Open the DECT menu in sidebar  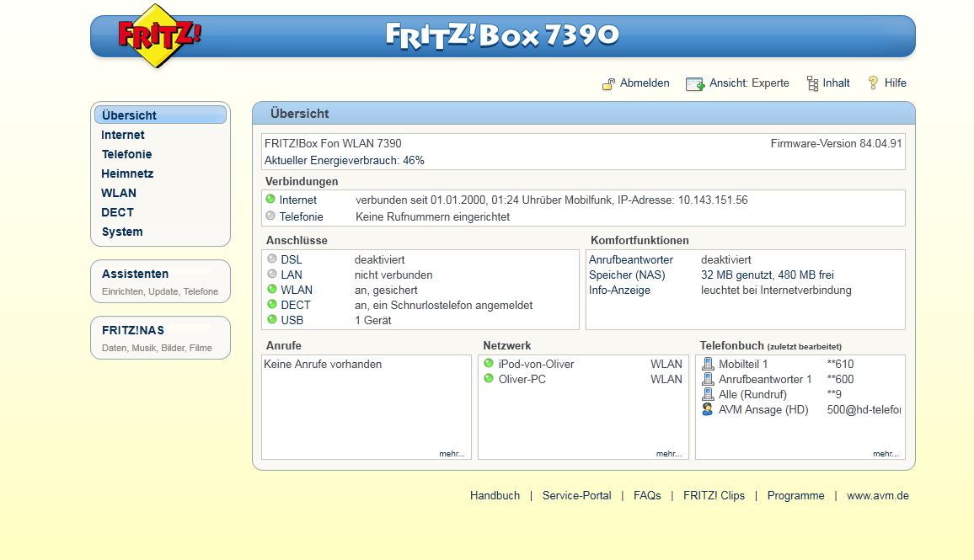[x=117, y=212]
